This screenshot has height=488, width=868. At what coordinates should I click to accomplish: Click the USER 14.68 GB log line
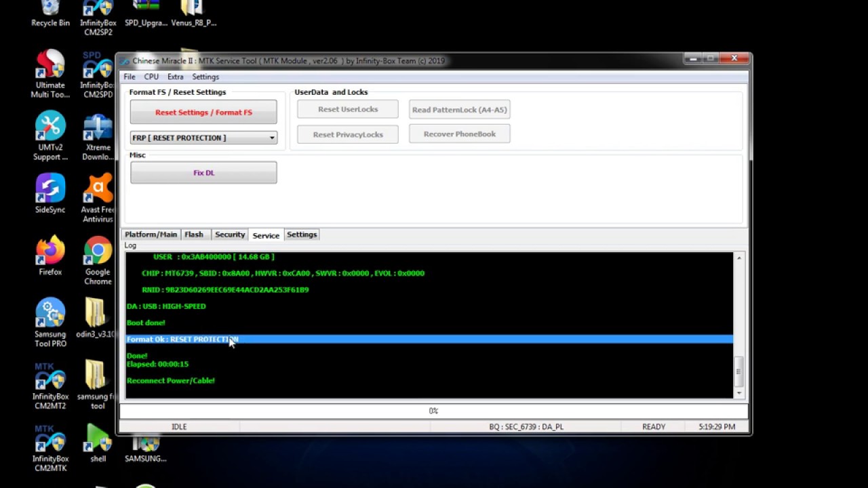214,257
